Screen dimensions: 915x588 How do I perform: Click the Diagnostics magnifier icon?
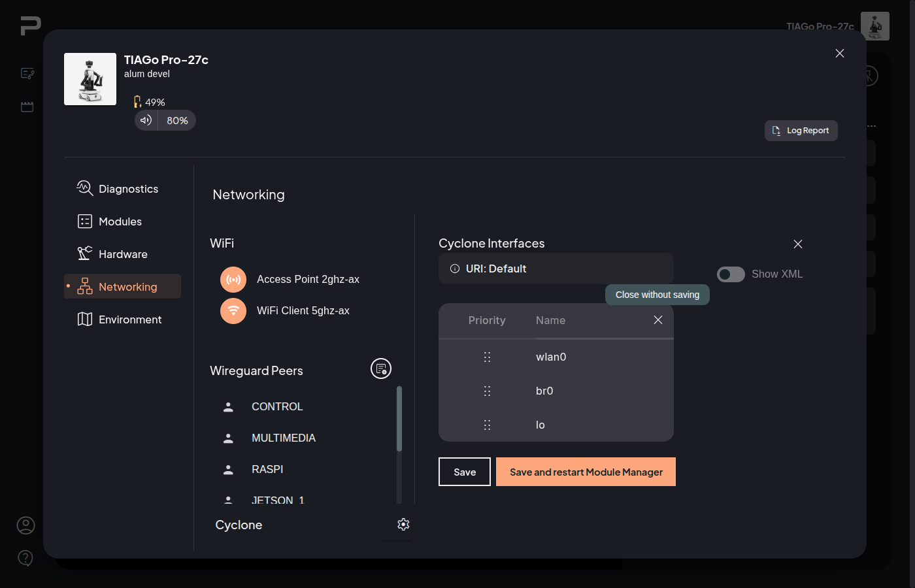click(85, 188)
